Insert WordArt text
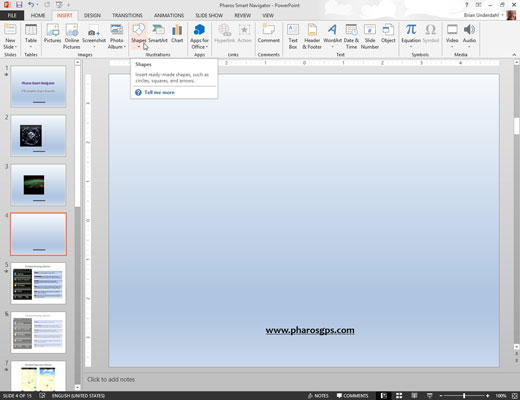This screenshot has height=400, width=520. (332, 36)
